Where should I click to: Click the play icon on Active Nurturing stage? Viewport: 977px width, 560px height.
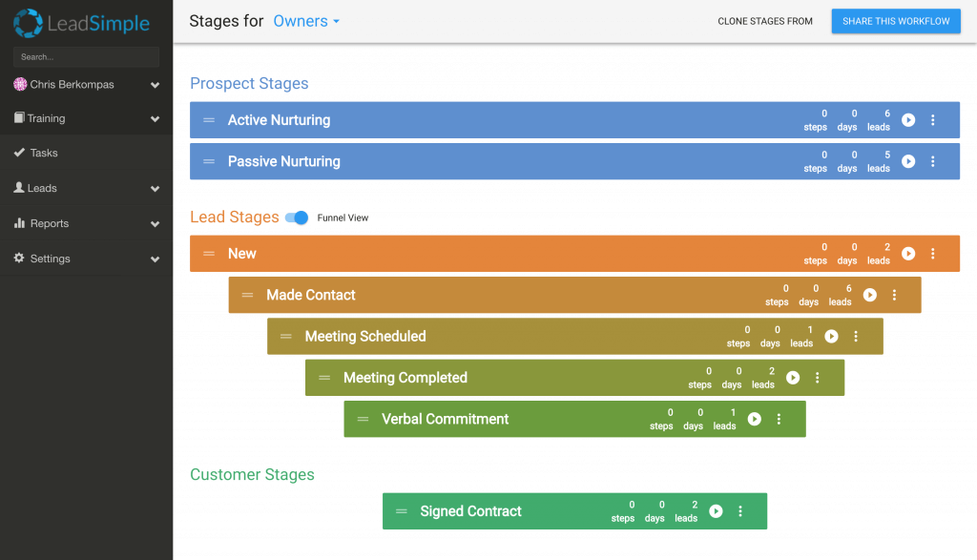tap(908, 120)
